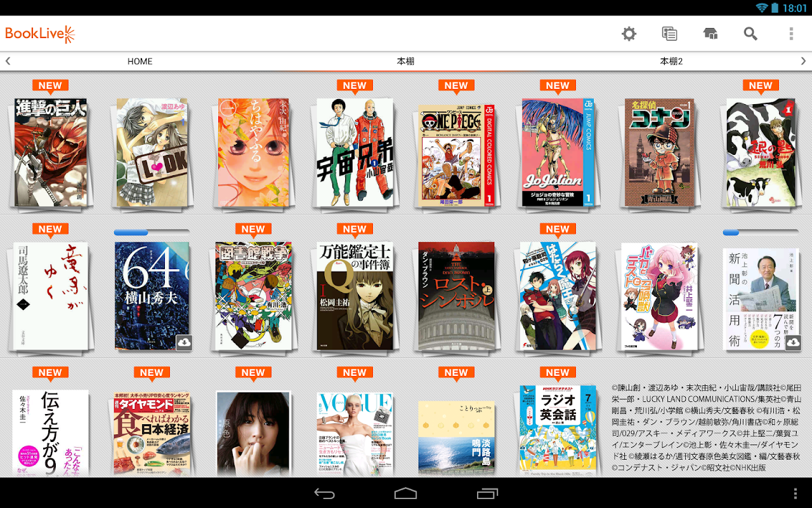812x508 pixels.
Task: Open バカとテストと召喚獣 cover
Action: pos(660,296)
